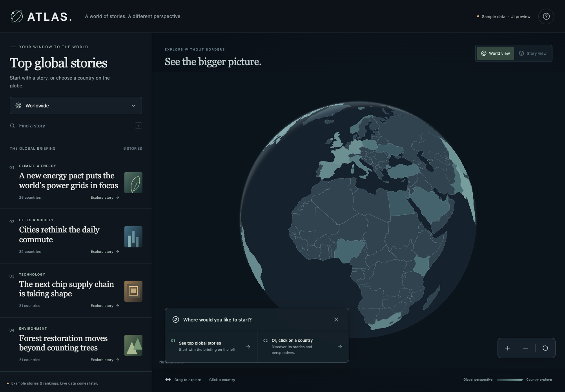Explore story for the energy pact article
The height and width of the screenshot is (392, 565).
click(x=105, y=198)
